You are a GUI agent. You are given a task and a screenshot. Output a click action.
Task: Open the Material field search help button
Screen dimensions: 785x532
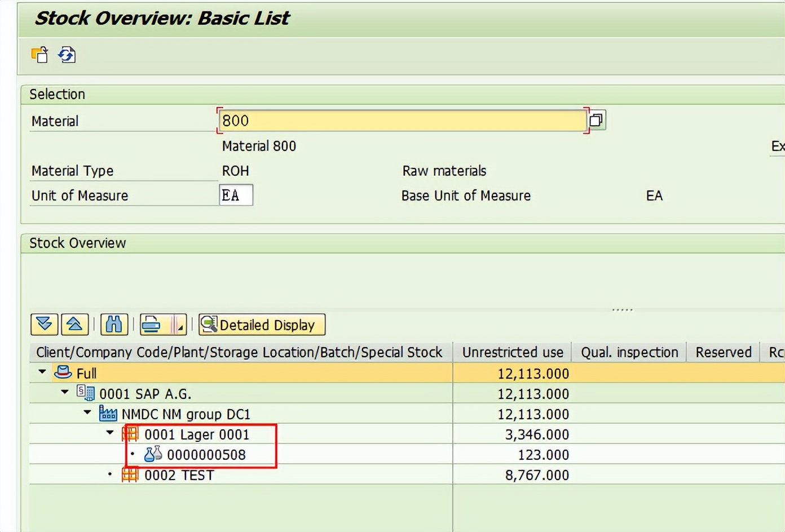597,120
